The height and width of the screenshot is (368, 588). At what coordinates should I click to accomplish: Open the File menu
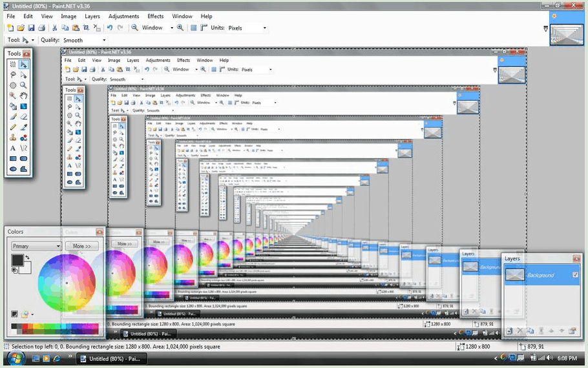pyautogui.click(x=11, y=16)
